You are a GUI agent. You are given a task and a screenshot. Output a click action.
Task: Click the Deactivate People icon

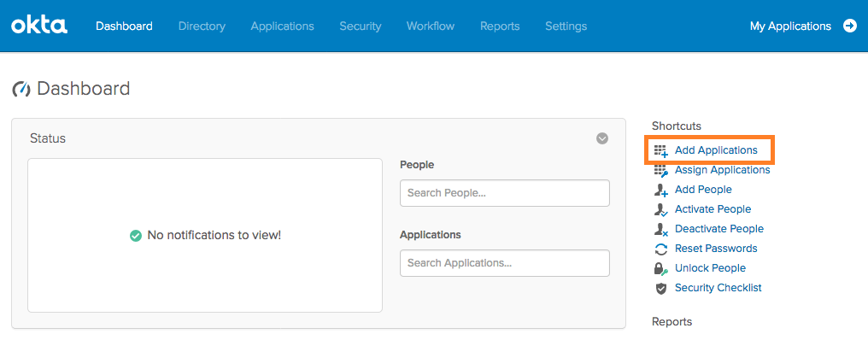click(x=661, y=229)
